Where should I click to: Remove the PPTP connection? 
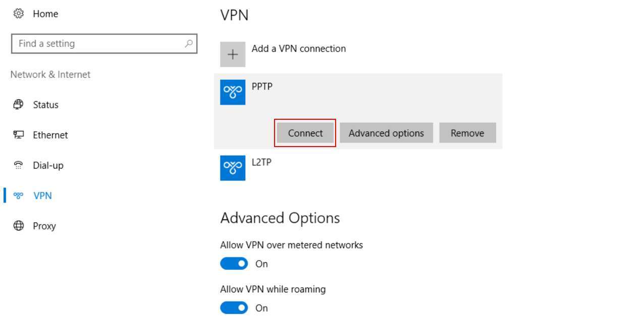click(467, 133)
